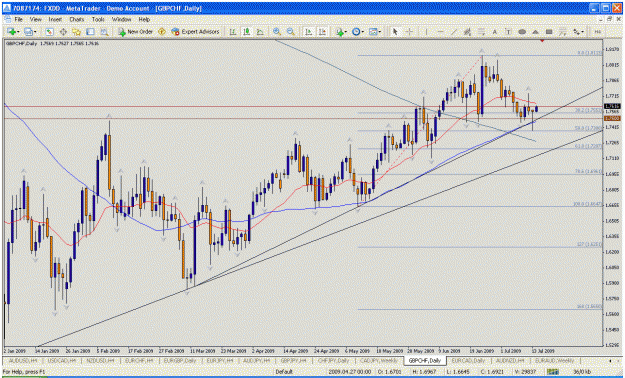Select the Text Label 'T' tool
Image resolution: width=625 pixels, height=378 pixels.
[x=508, y=32]
